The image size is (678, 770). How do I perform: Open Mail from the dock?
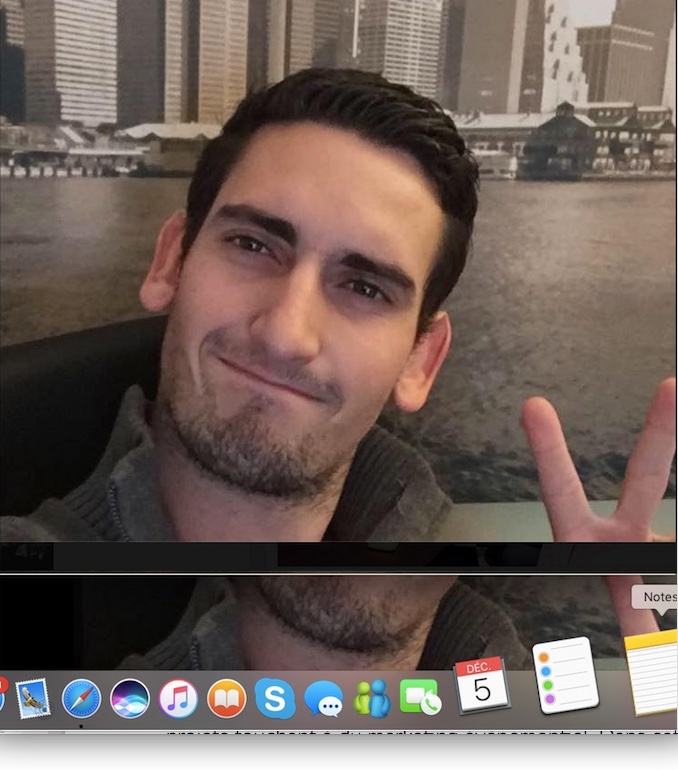(33, 698)
